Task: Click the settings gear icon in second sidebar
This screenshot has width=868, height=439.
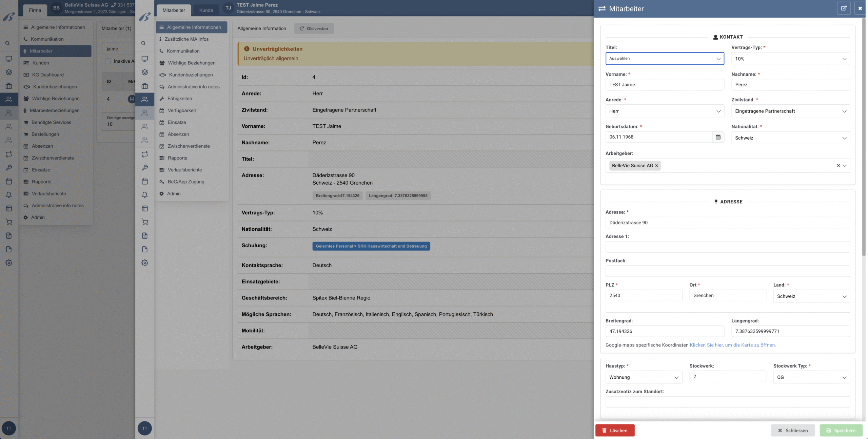Action: tap(145, 263)
